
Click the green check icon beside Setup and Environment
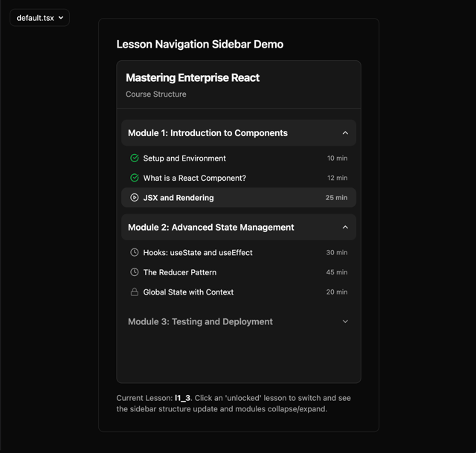135,158
